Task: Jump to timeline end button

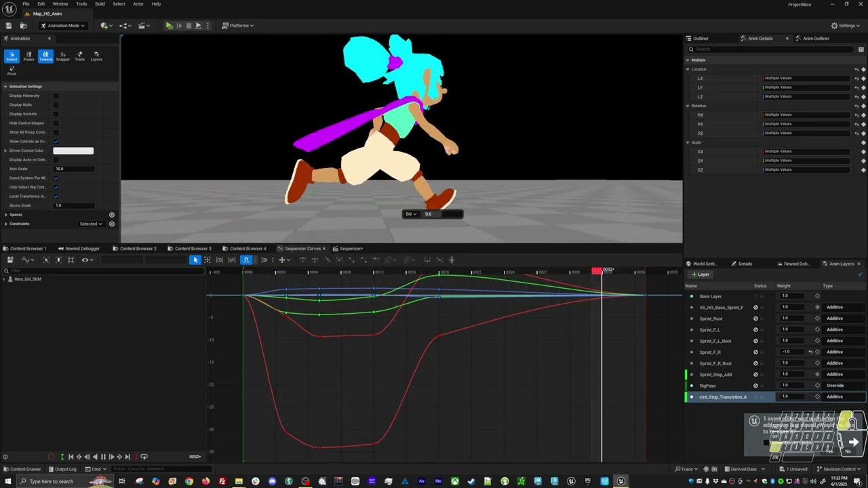Action: 127,457
